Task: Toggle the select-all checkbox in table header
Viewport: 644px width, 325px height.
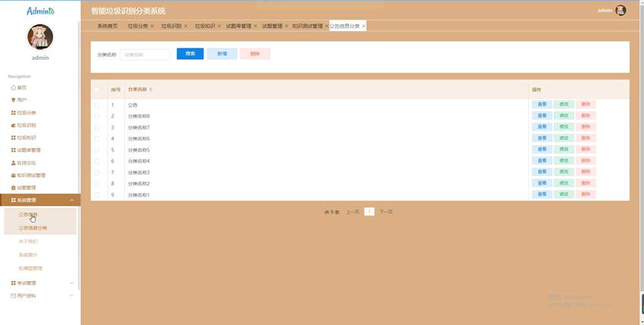Action: pyautogui.click(x=97, y=89)
